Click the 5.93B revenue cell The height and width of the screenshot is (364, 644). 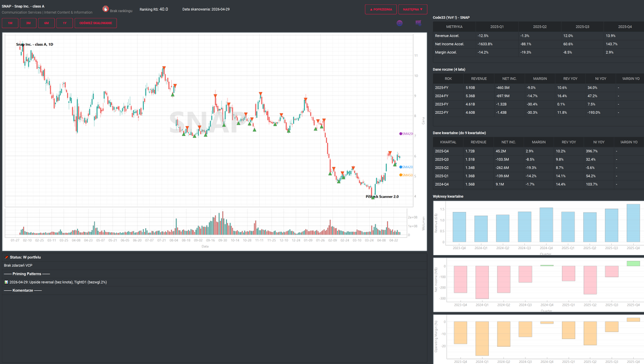tap(470, 88)
